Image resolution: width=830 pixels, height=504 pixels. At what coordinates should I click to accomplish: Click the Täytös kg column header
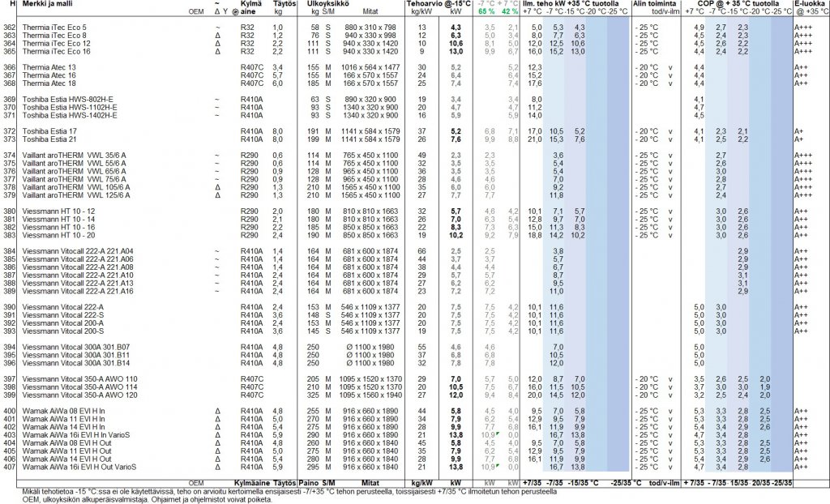[x=278, y=9]
